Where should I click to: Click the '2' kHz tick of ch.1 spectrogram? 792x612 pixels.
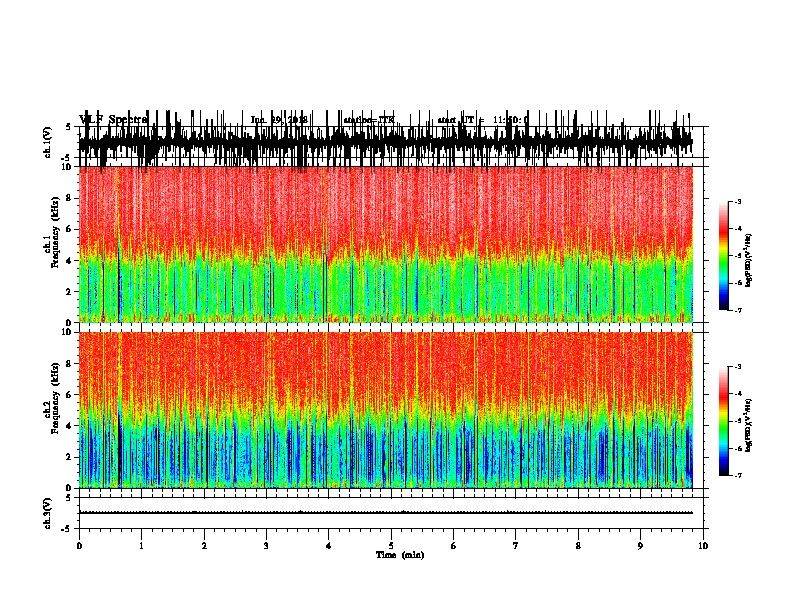point(69,292)
